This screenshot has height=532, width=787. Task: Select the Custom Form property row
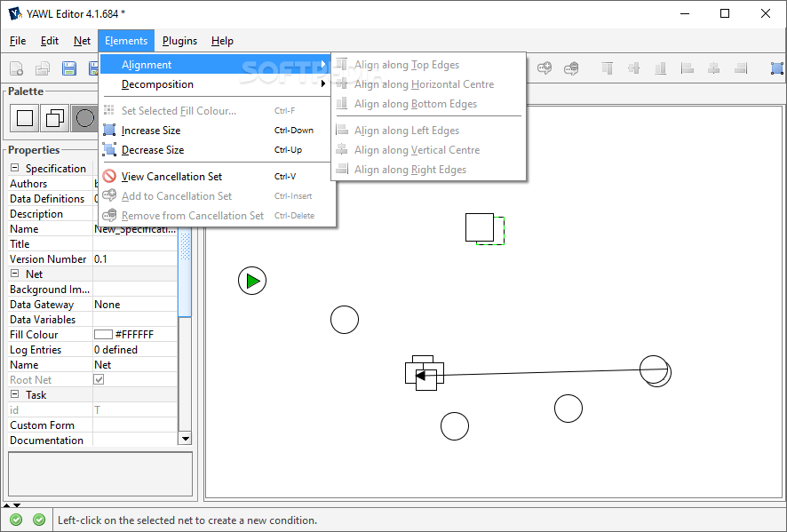point(93,425)
